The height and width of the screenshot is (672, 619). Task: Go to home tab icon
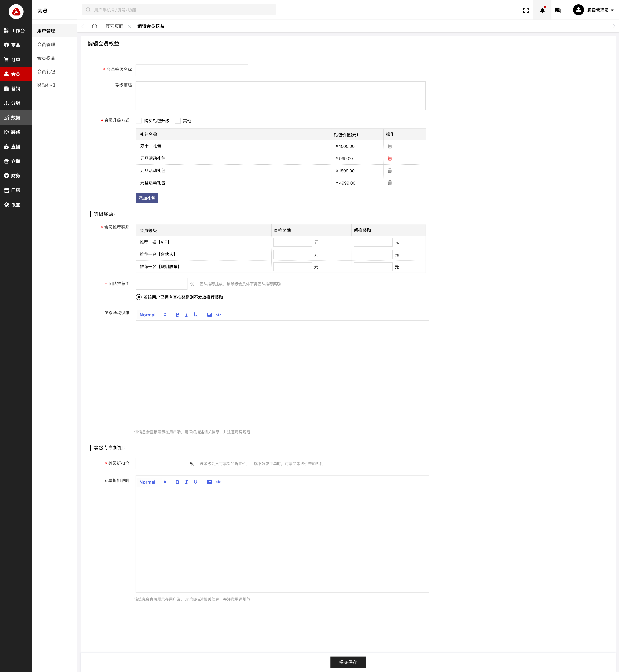(x=94, y=26)
